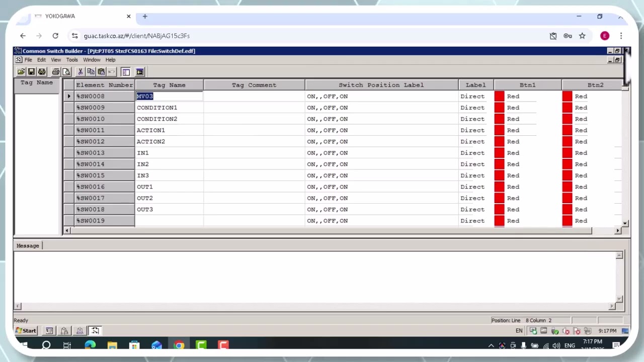Open File Explorer from the taskbar
This screenshot has height=362, width=644.
coord(112,345)
